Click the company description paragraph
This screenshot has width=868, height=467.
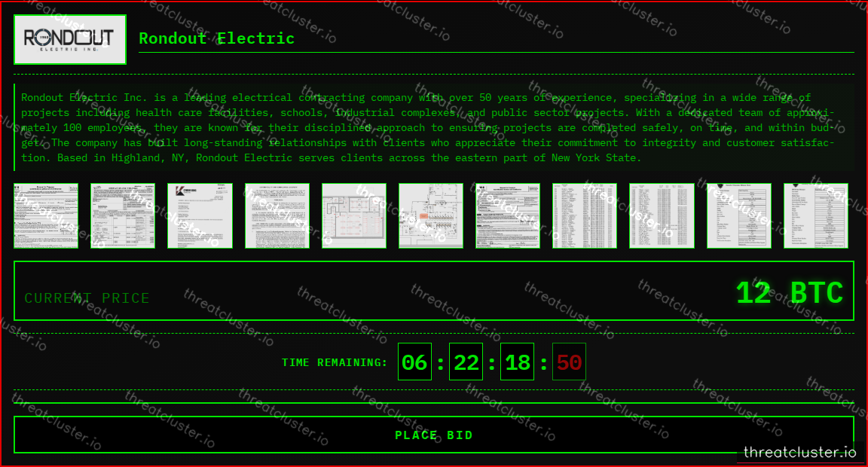tap(427, 127)
